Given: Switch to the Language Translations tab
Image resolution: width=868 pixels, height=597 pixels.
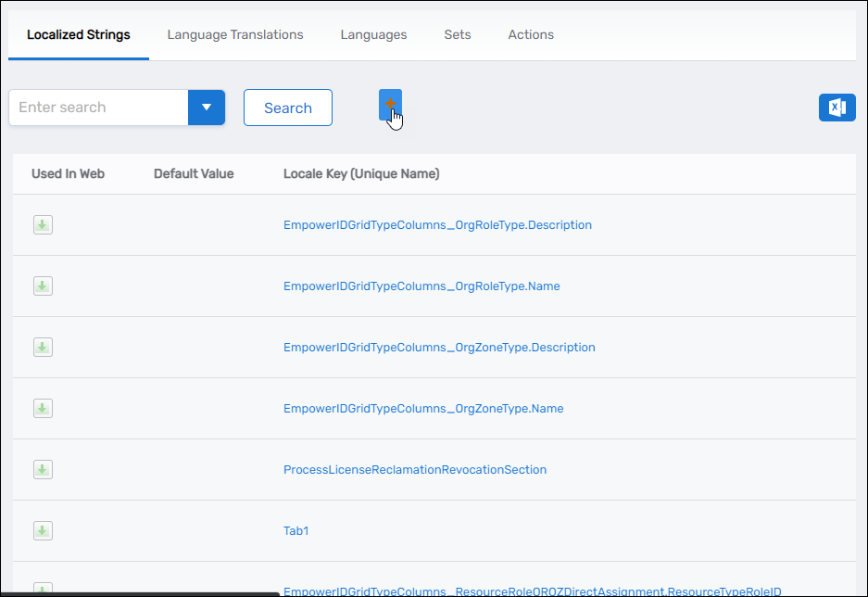Looking at the screenshot, I should [x=235, y=34].
